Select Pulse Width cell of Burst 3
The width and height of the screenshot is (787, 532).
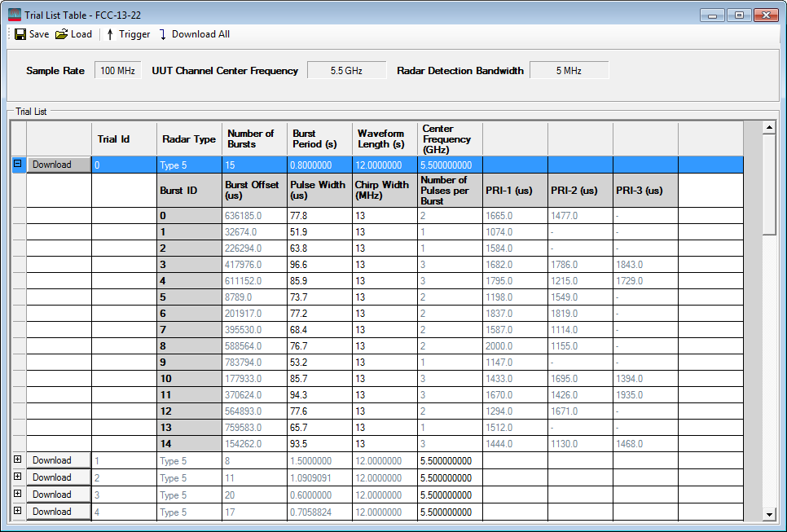pyautogui.click(x=319, y=264)
